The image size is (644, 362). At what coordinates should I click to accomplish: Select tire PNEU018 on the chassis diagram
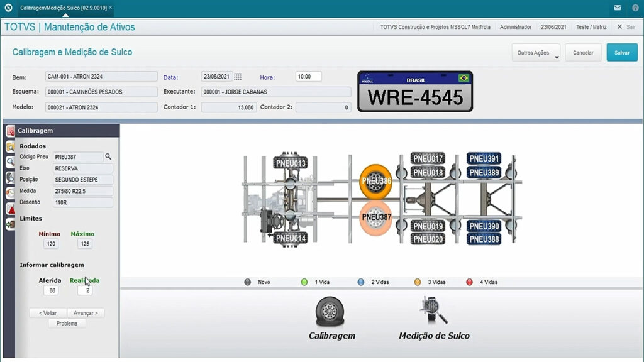[x=428, y=172]
